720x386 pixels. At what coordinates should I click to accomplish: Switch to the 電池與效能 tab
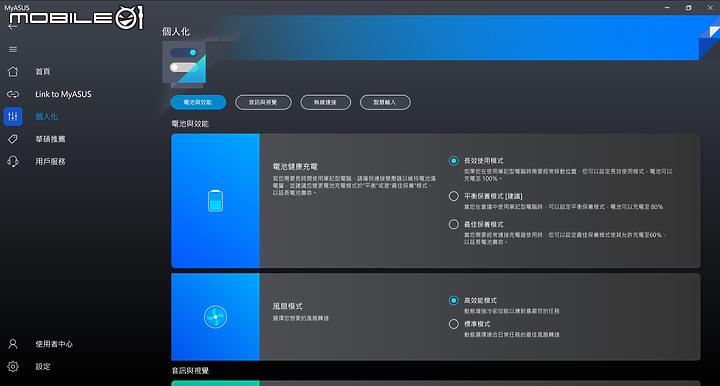198,102
